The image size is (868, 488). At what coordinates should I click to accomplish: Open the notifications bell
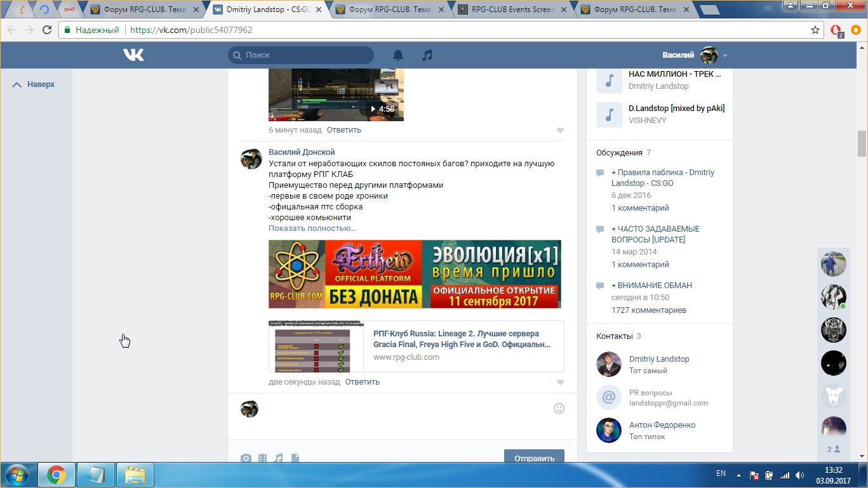click(398, 55)
